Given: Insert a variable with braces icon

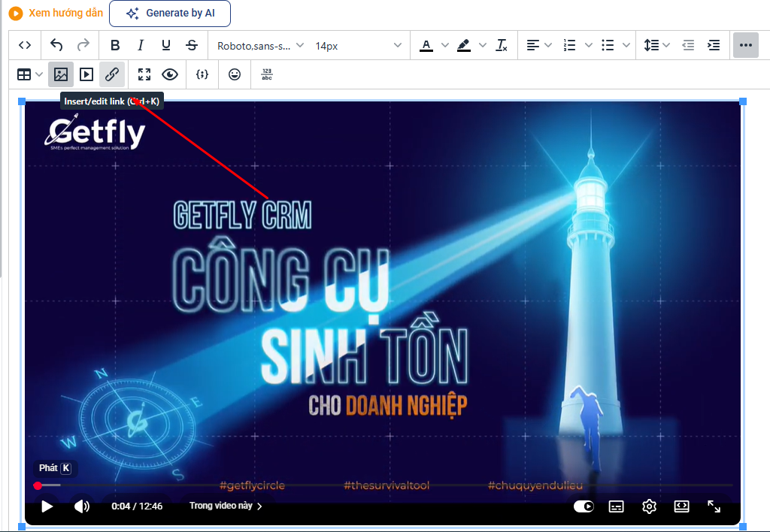Looking at the screenshot, I should tap(202, 74).
